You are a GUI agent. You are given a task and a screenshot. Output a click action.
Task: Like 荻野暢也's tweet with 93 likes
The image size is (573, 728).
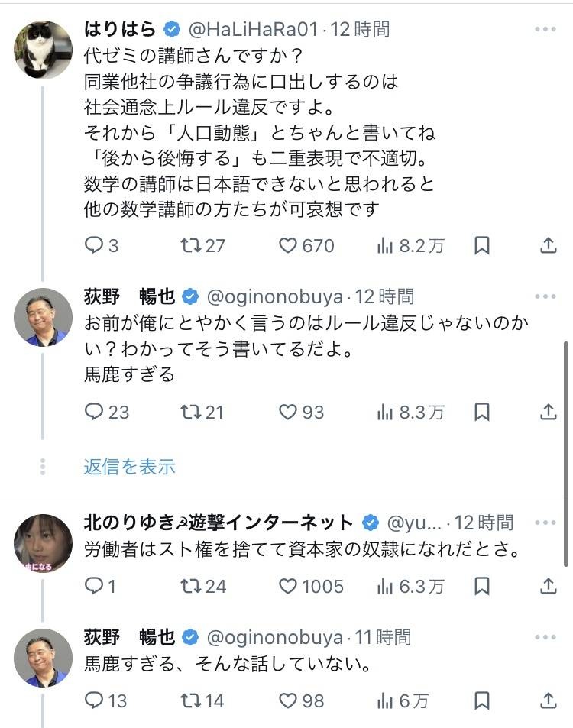pos(288,412)
